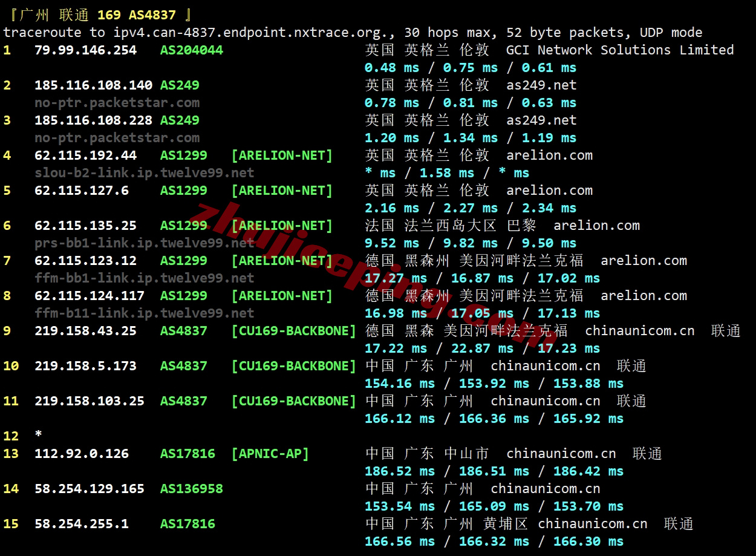Select the [CU169-BACKBONE] tag on hop 9
This screenshot has width=756, height=556.
pyautogui.click(x=294, y=331)
